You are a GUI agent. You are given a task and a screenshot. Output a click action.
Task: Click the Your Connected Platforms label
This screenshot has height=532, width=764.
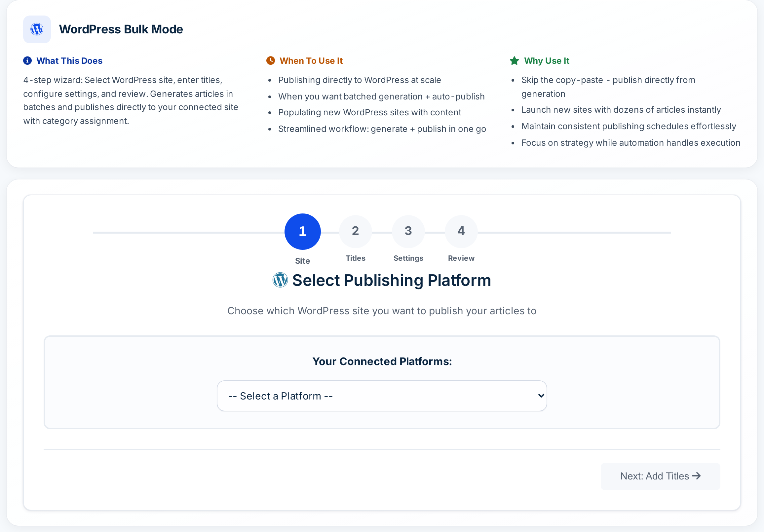(382, 361)
